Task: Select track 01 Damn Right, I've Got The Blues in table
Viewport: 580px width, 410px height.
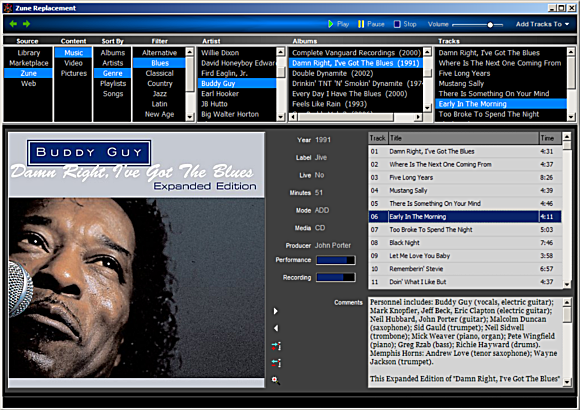Action: tap(465, 151)
